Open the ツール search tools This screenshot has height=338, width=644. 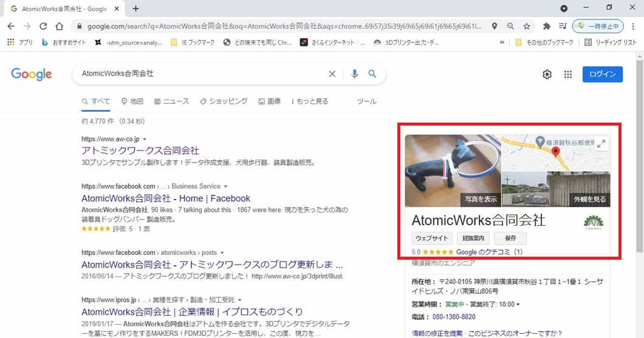click(x=367, y=101)
